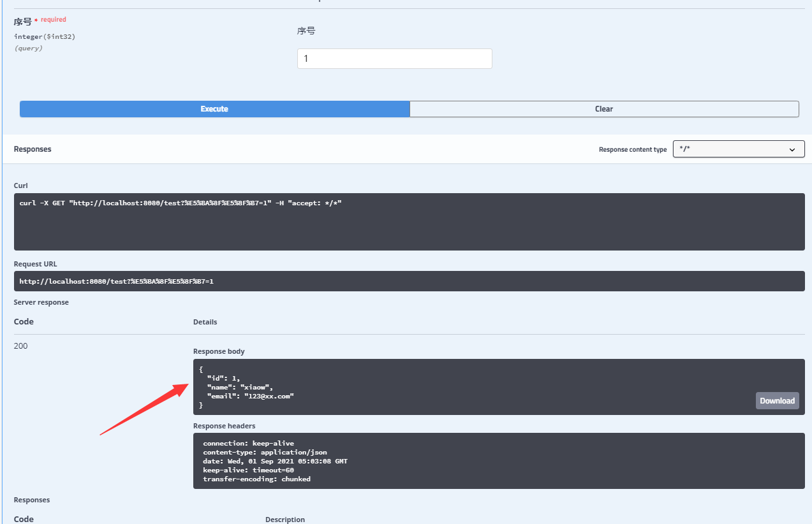Click the Description column header
812x524 pixels.
click(x=285, y=520)
